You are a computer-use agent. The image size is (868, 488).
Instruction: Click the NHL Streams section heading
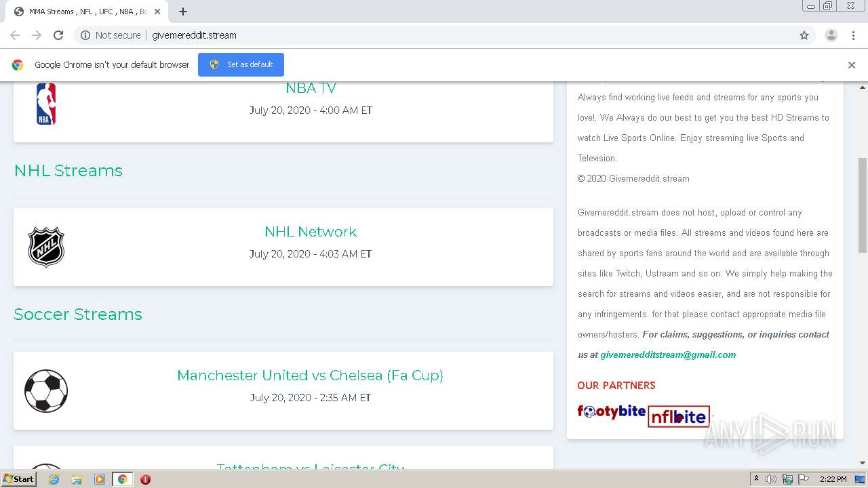pos(68,171)
